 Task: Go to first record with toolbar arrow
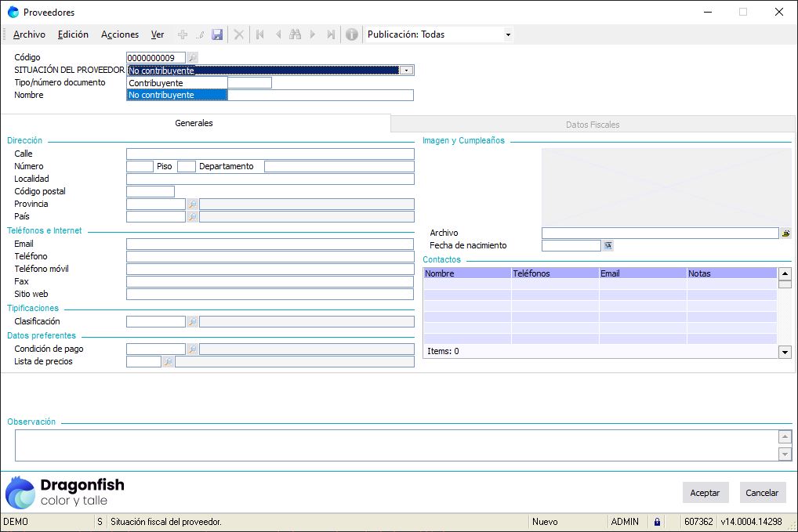260,34
